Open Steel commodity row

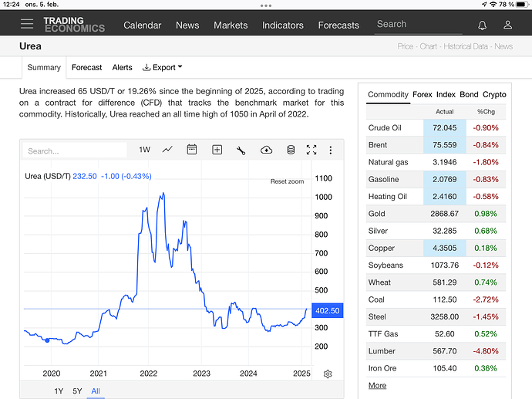click(436, 317)
